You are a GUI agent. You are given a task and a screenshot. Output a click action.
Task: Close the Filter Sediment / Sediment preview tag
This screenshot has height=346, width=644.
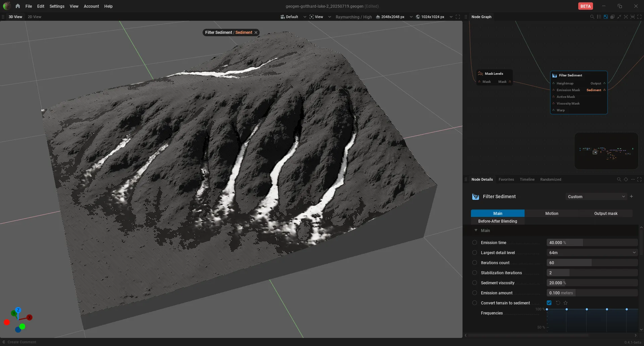[256, 33]
